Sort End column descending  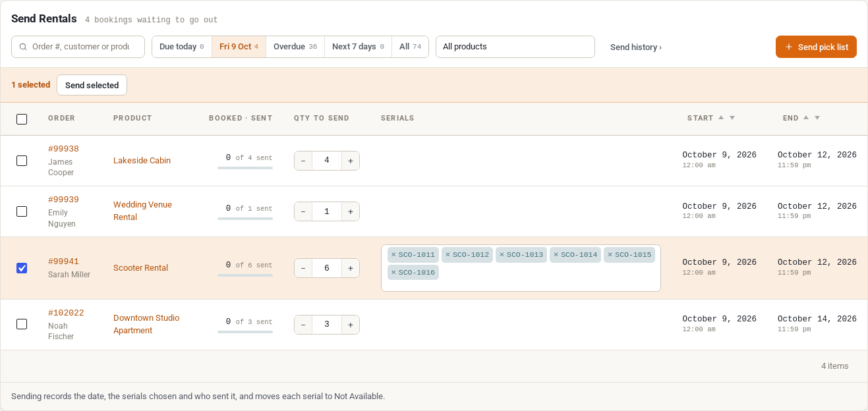817,118
